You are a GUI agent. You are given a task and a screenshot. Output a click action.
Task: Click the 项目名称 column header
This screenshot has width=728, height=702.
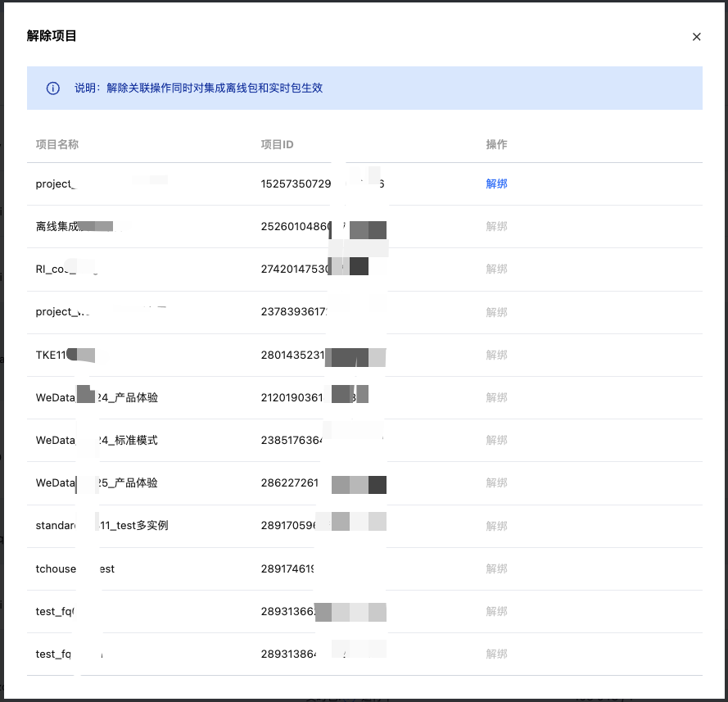pyautogui.click(x=57, y=144)
